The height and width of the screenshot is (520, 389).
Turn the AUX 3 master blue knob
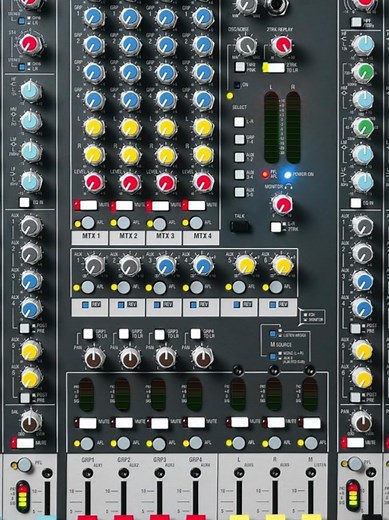tap(166, 266)
